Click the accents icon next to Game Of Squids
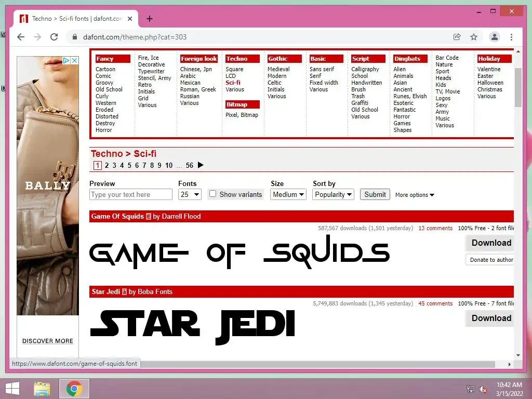 pyautogui.click(x=148, y=217)
